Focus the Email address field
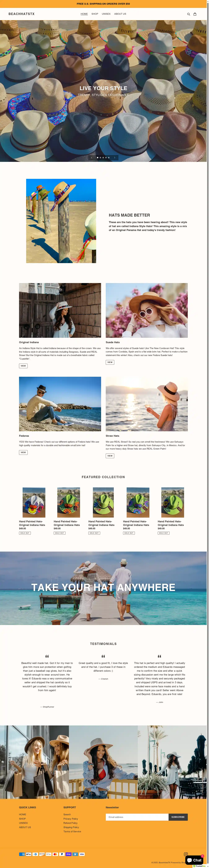This screenshot has width=209, height=868. click(137, 817)
